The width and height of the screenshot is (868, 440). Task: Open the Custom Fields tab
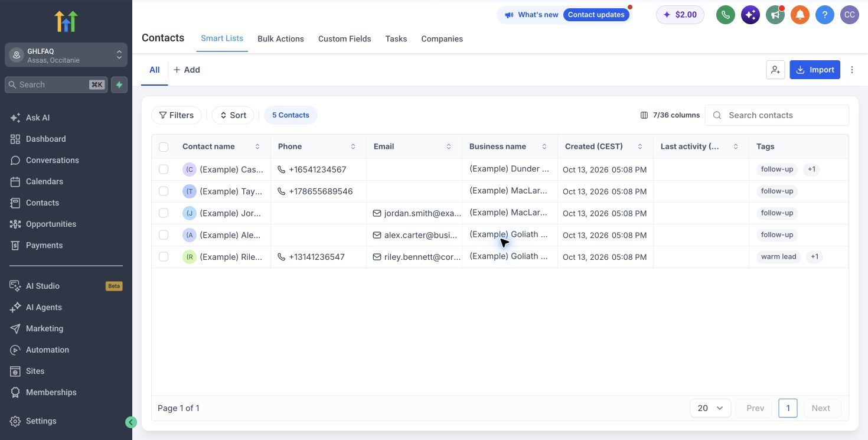(x=345, y=39)
